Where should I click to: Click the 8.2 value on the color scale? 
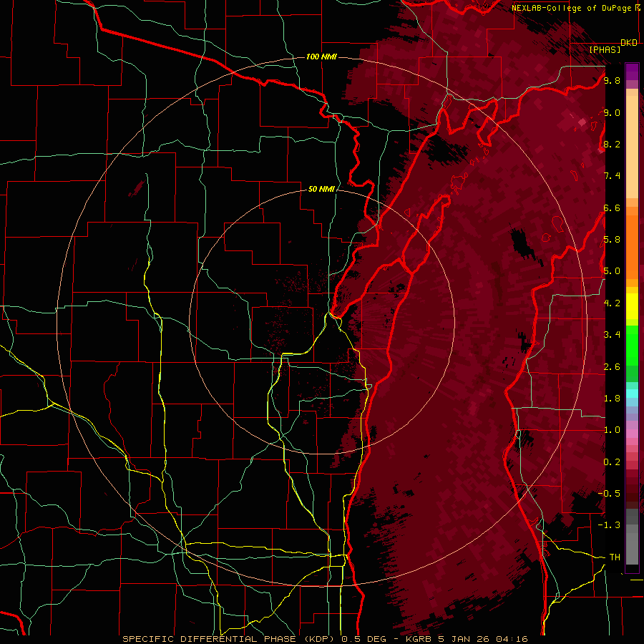pyautogui.click(x=612, y=144)
